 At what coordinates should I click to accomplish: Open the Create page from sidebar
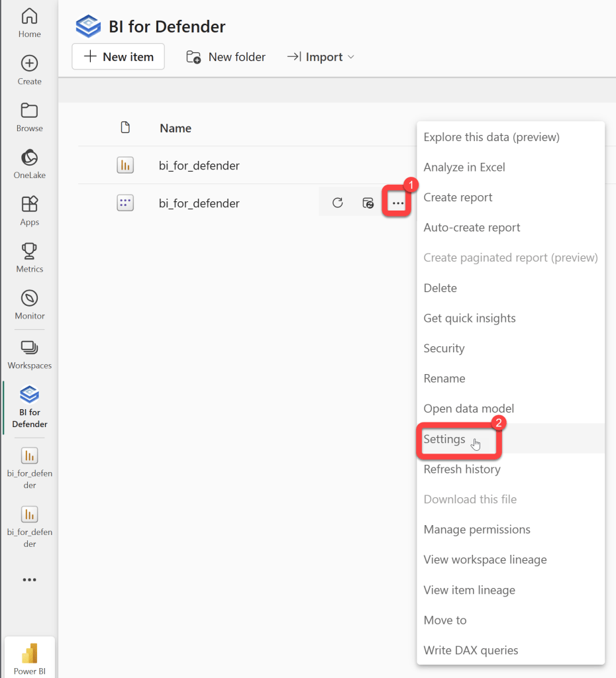click(x=29, y=70)
